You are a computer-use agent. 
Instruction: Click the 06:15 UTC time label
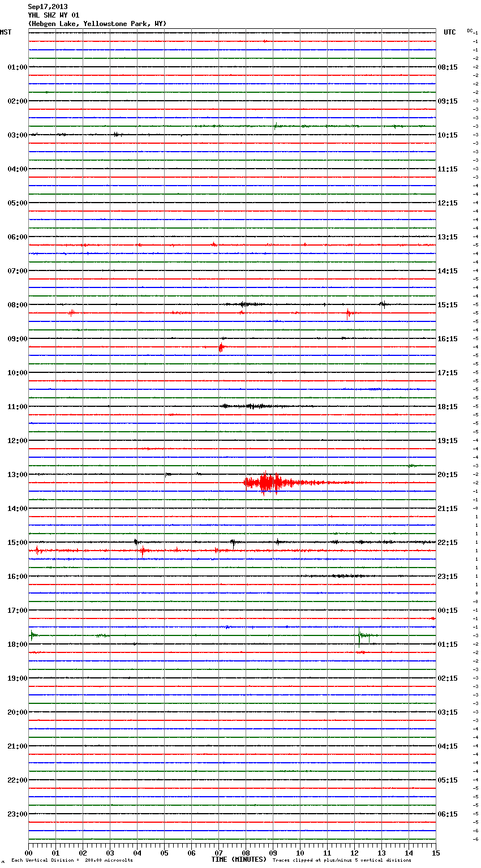[x=448, y=814]
